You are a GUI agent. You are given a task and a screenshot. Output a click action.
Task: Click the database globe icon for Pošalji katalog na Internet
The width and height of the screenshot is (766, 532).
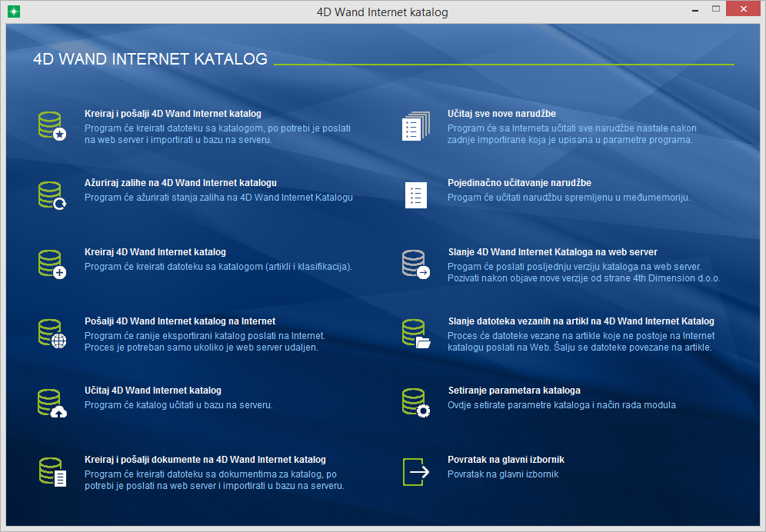pyautogui.click(x=52, y=334)
